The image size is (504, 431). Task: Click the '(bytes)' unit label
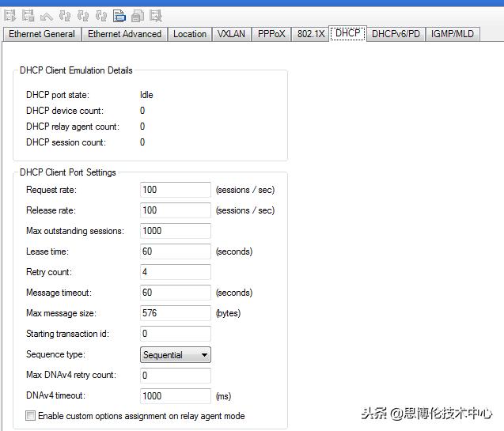(228, 313)
